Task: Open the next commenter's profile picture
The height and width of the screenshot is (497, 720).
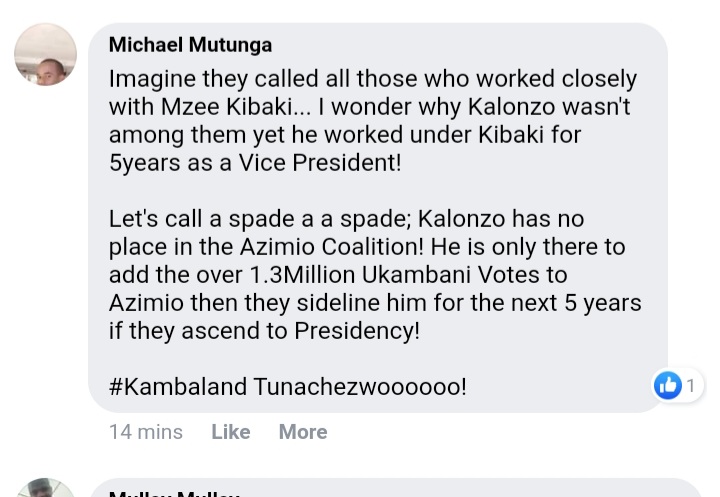Action: click(46, 489)
